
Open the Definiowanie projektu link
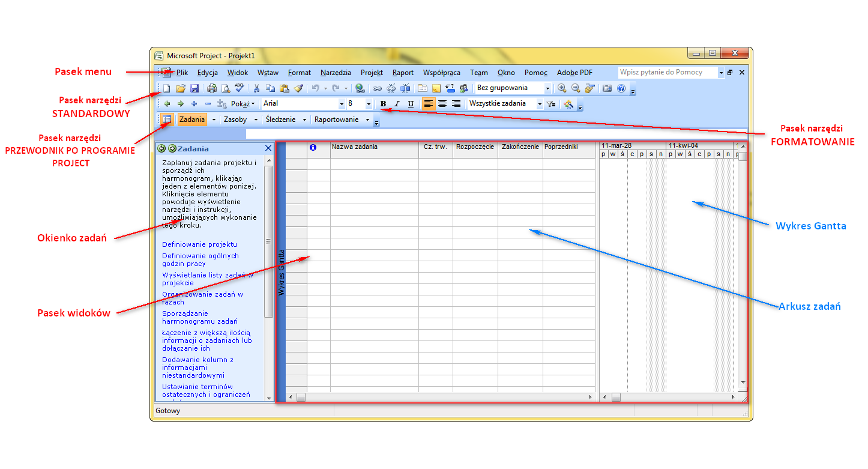(x=199, y=244)
